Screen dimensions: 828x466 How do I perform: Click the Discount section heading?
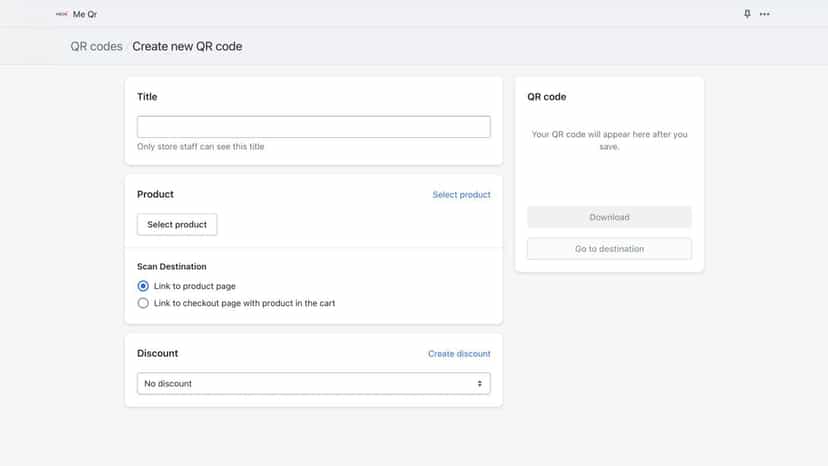coord(157,353)
